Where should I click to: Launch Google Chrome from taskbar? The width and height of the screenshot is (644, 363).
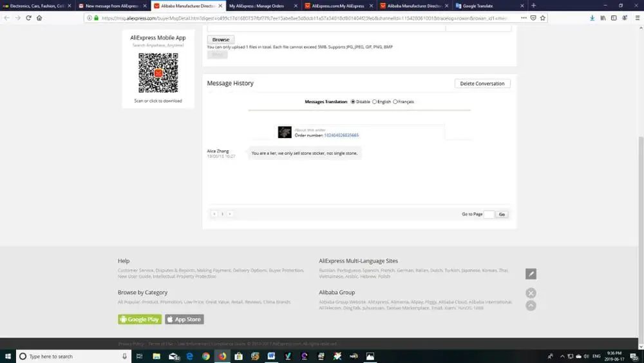point(206,356)
